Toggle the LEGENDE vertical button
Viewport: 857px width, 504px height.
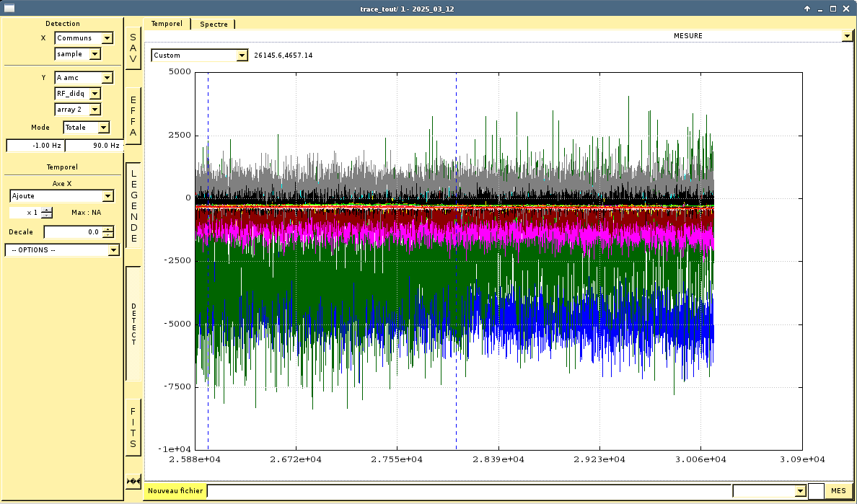[133, 205]
